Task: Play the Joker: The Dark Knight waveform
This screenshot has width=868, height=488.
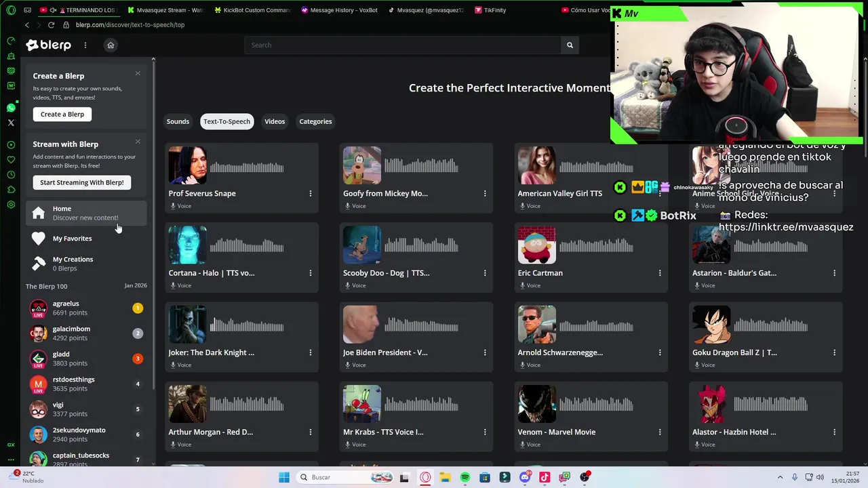Action: [247, 325]
